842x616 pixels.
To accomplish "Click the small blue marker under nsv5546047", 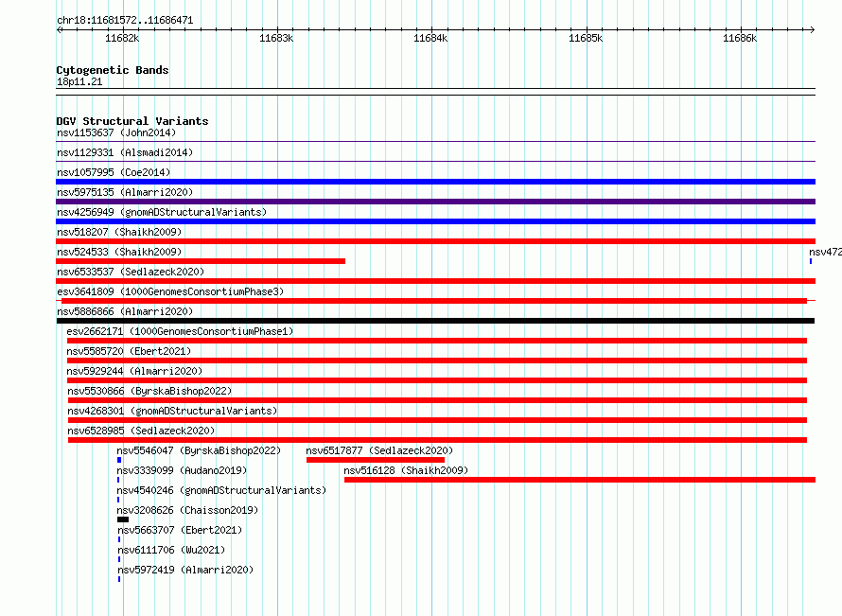I will point(119,460).
